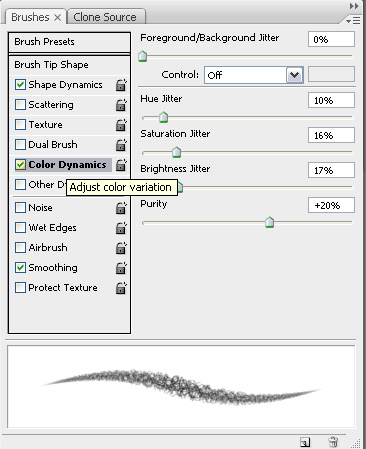Click the Hue Jitter percentage field

[x=331, y=100]
